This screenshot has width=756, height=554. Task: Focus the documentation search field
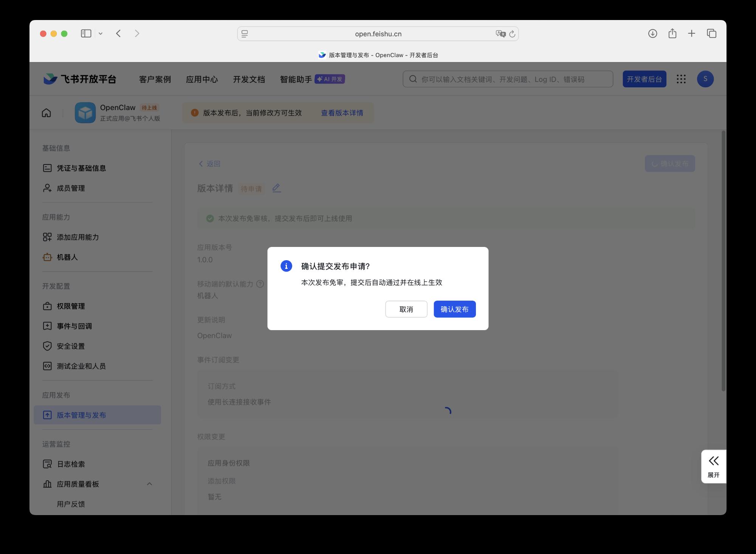[x=508, y=79]
